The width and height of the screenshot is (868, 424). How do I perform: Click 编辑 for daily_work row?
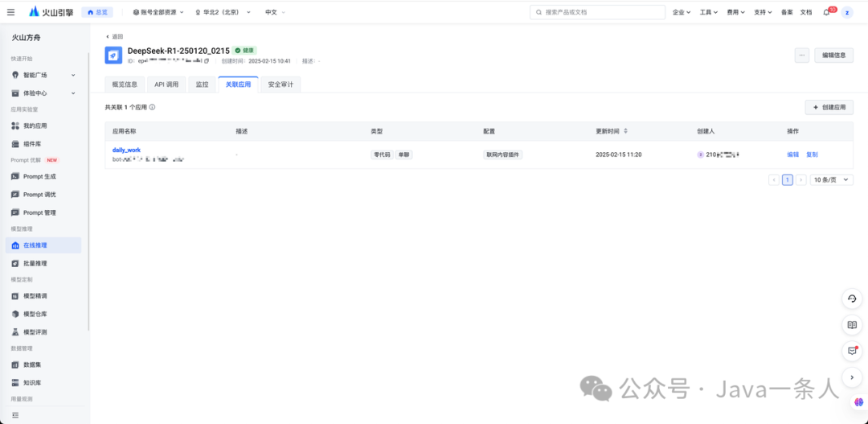(x=792, y=154)
